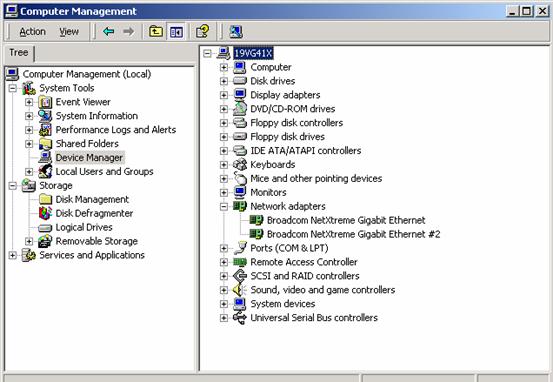553x382 pixels.
Task: Click the Event Viewer icon in tree
Action: pyautogui.click(x=45, y=102)
